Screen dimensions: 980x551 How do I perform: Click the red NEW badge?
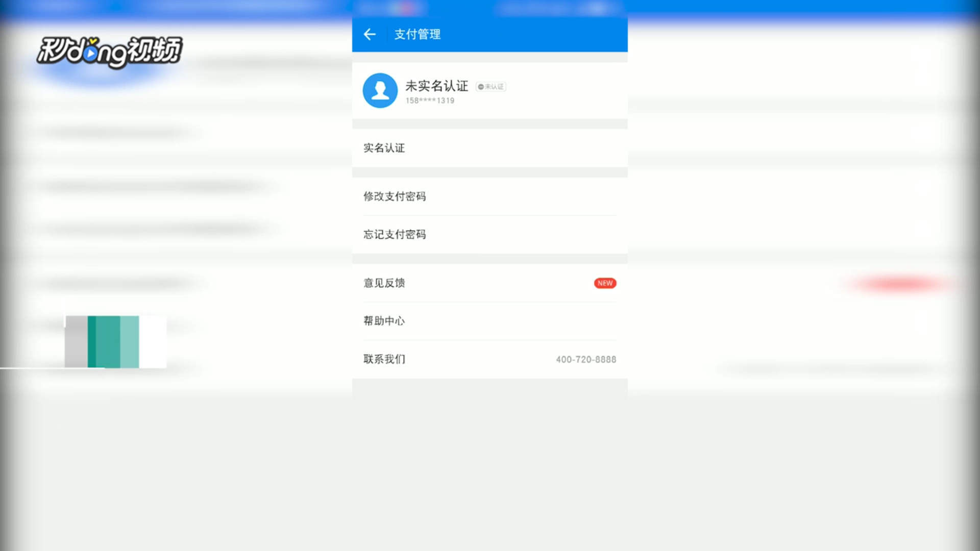605,283
